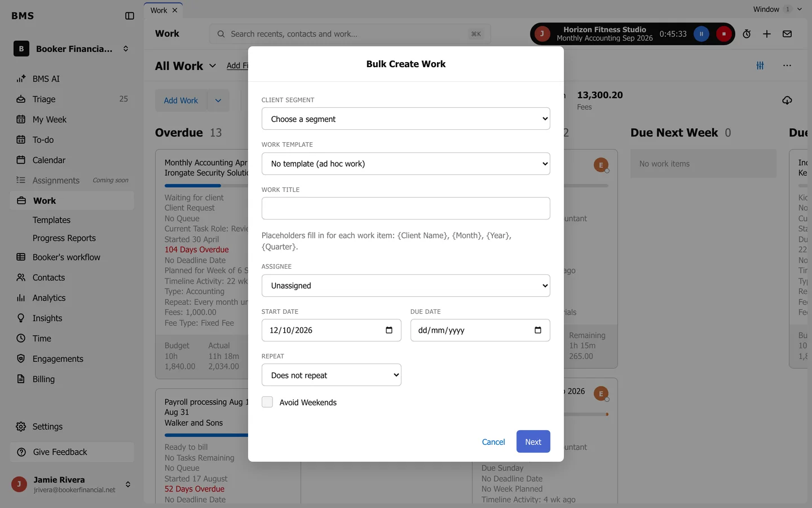Image resolution: width=812 pixels, height=508 pixels.
Task: Click the Start Date field
Action: tap(332, 330)
